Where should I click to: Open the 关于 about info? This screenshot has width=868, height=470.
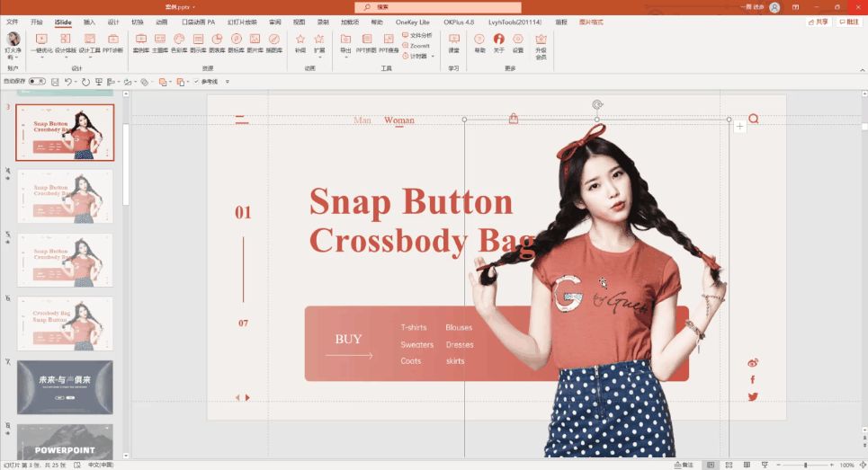coord(499,43)
